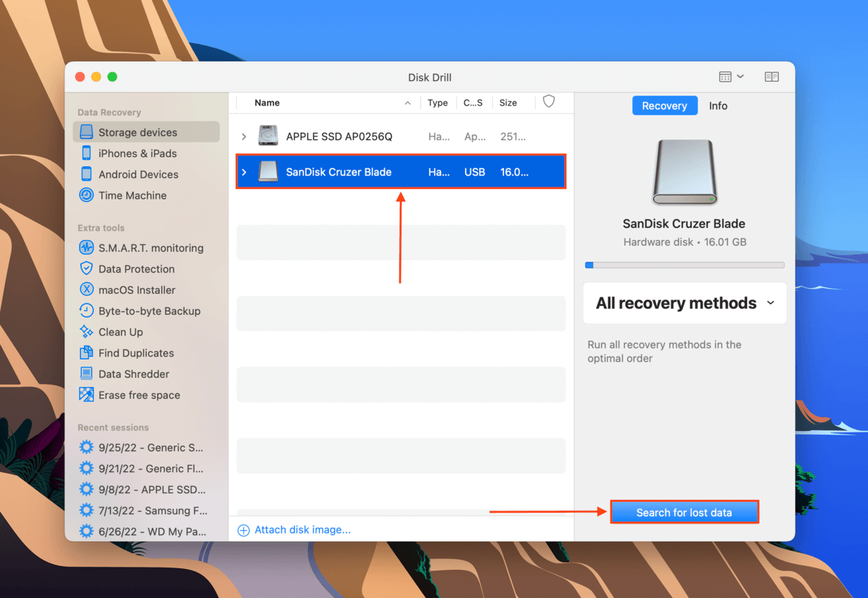Switch to the Info tab
The height and width of the screenshot is (598, 868).
point(718,106)
